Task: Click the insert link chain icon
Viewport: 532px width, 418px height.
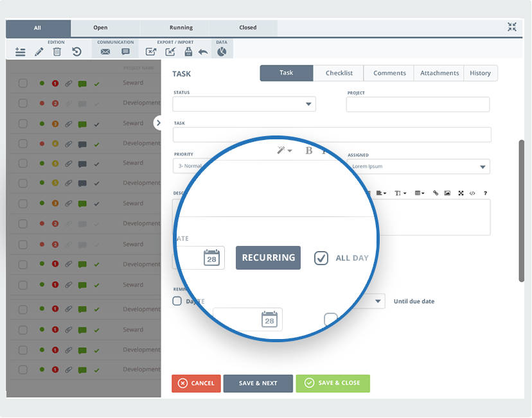Action: 436,193
